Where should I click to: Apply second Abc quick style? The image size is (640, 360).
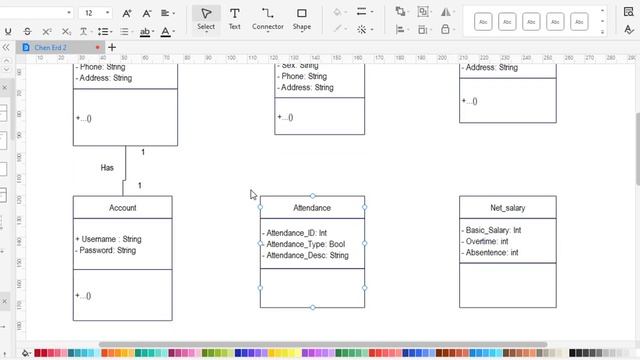507,22
